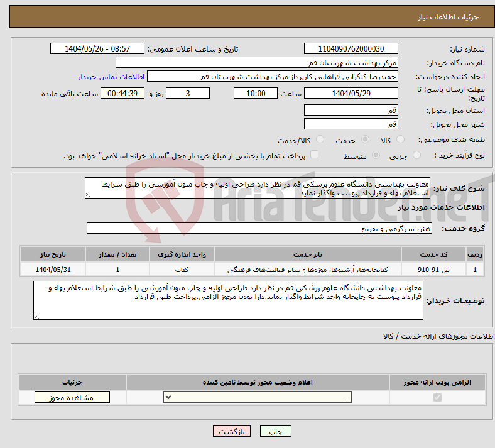Click the واحد اندازه گیری column header

(x=182, y=254)
